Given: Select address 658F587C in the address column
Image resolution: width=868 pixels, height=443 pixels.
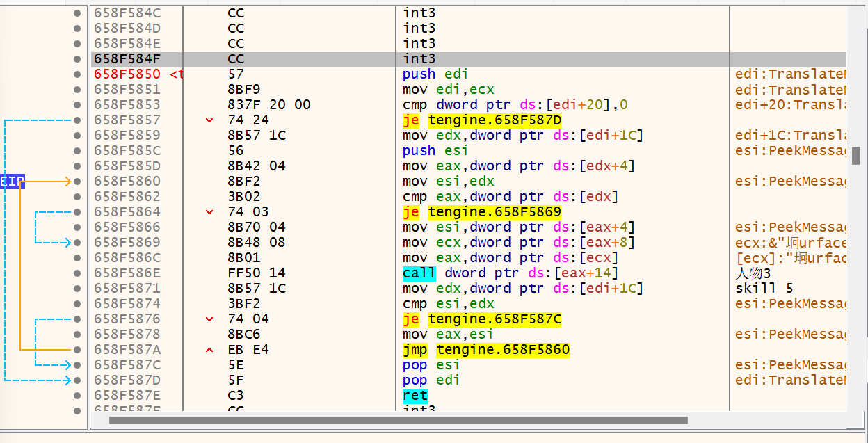Looking at the screenshot, I should click(127, 365).
